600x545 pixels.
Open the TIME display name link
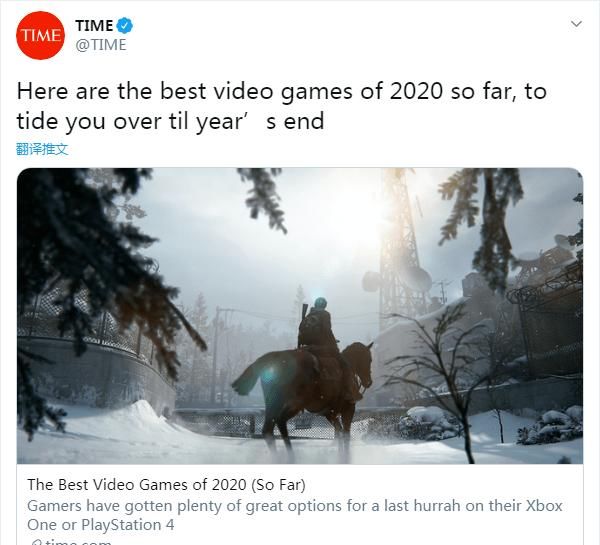[x=94, y=26]
